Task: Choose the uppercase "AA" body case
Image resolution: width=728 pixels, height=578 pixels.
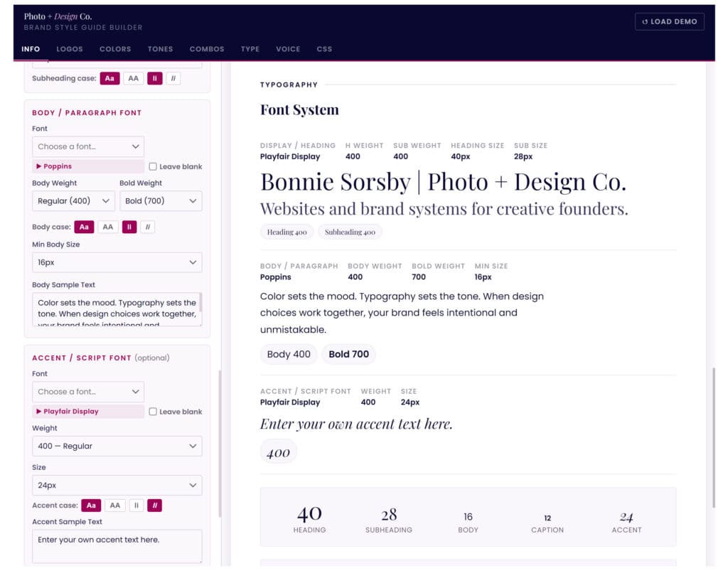Action: [x=107, y=226]
